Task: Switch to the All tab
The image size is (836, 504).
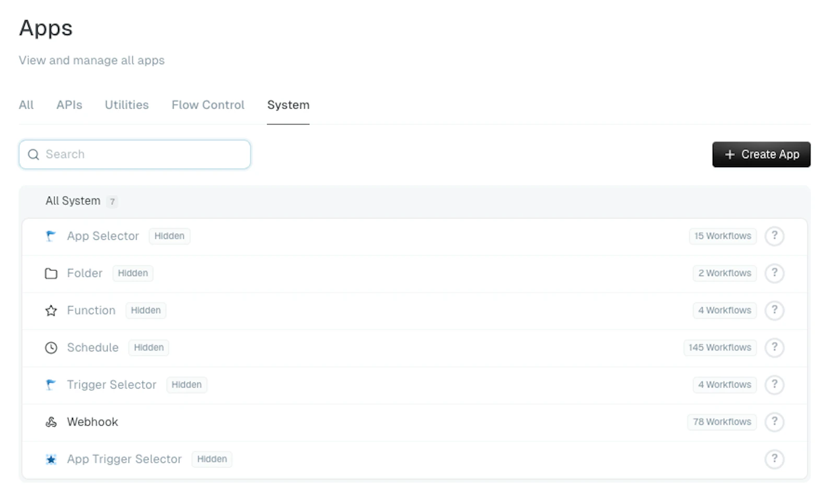Action: [x=26, y=105]
